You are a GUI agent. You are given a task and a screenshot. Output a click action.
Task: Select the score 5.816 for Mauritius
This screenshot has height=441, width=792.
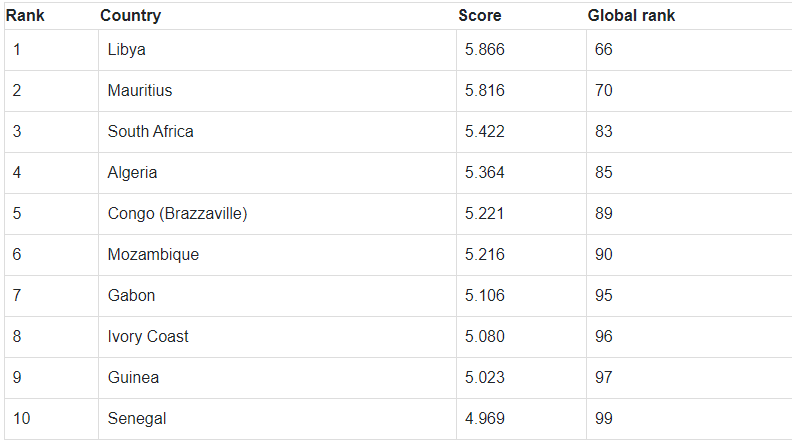485,91
